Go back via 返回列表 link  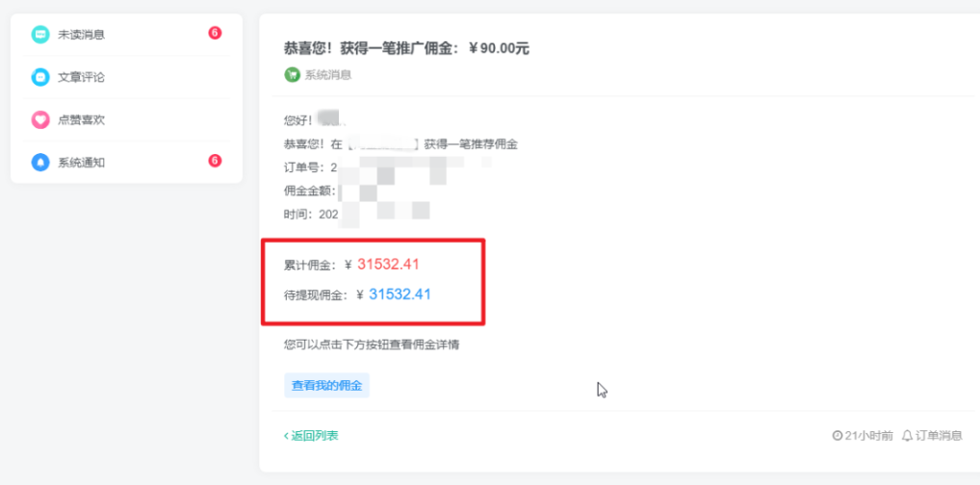pyautogui.click(x=311, y=436)
